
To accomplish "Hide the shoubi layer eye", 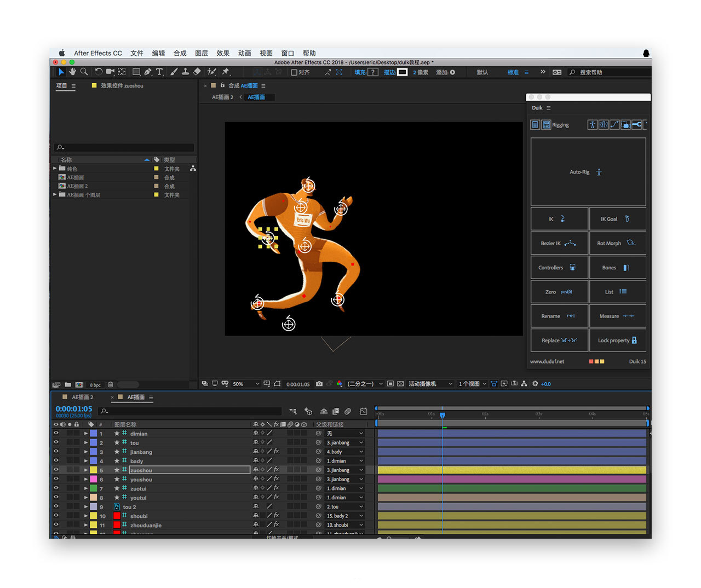I will pyautogui.click(x=56, y=516).
